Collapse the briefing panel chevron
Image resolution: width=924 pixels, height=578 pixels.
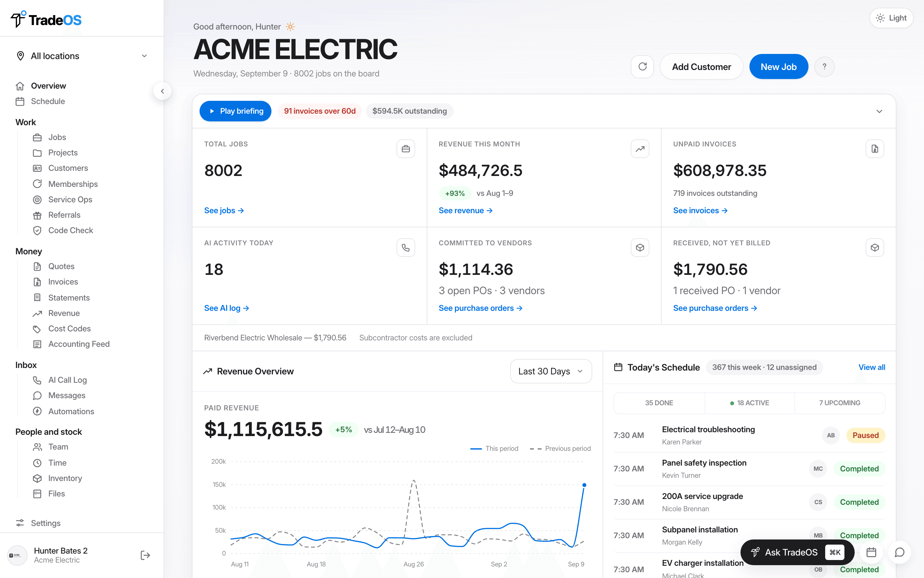[x=879, y=111]
